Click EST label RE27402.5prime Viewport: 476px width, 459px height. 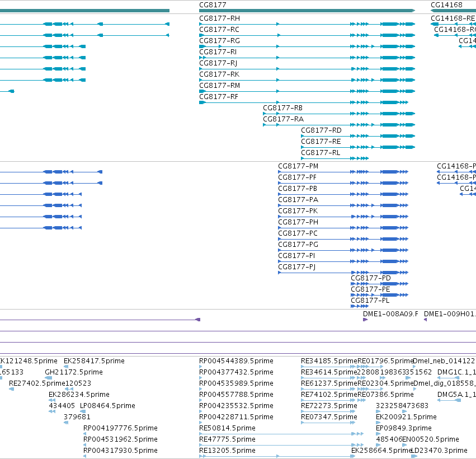tap(37, 383)
